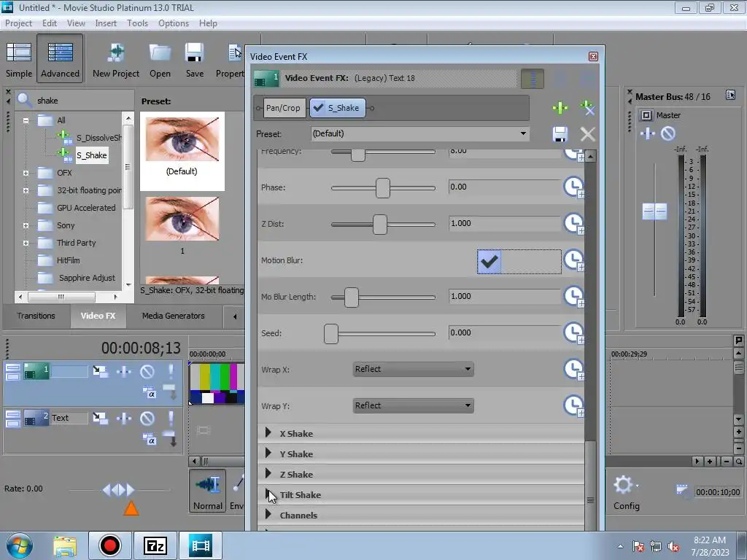Solo Text track 2 exclamation icon
This screenshot has width=747, height=560.
click(x=171, y=418)
